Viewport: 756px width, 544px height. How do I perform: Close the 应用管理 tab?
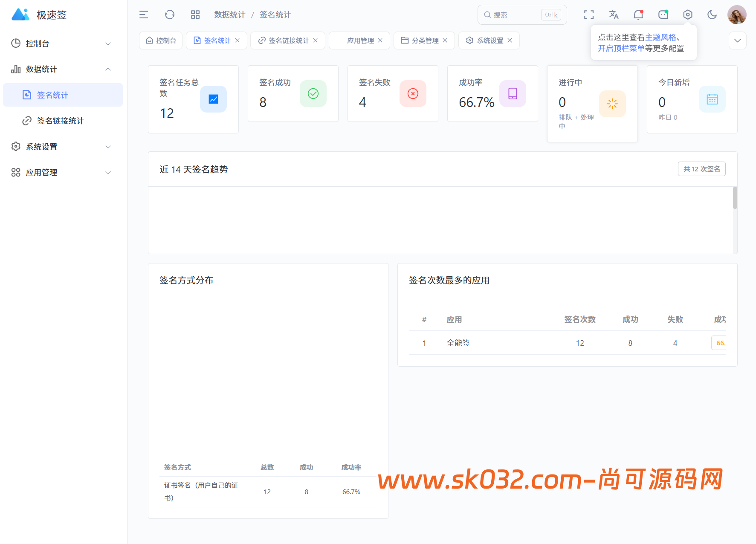click(x=380, y=41)
